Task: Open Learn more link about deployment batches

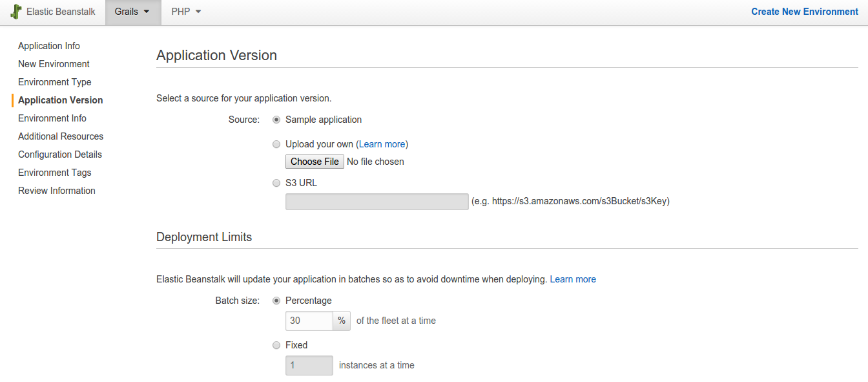Action: tap(573, 279)
